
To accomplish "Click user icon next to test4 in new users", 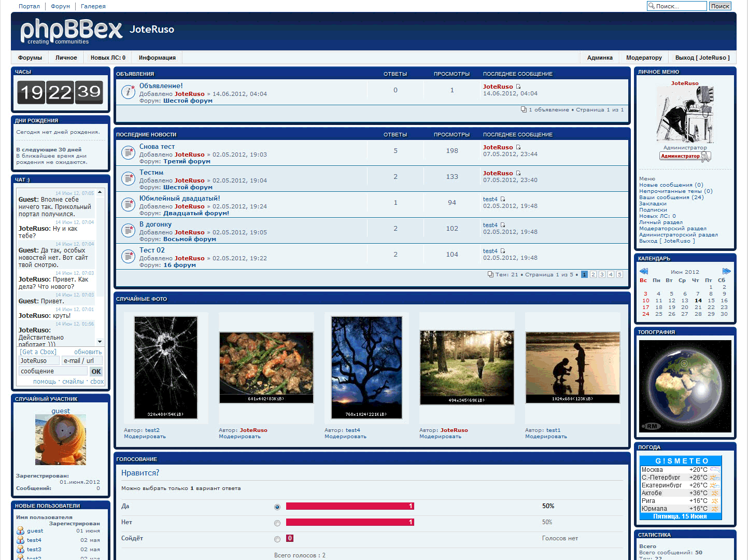I will click(x=20, y=540).
